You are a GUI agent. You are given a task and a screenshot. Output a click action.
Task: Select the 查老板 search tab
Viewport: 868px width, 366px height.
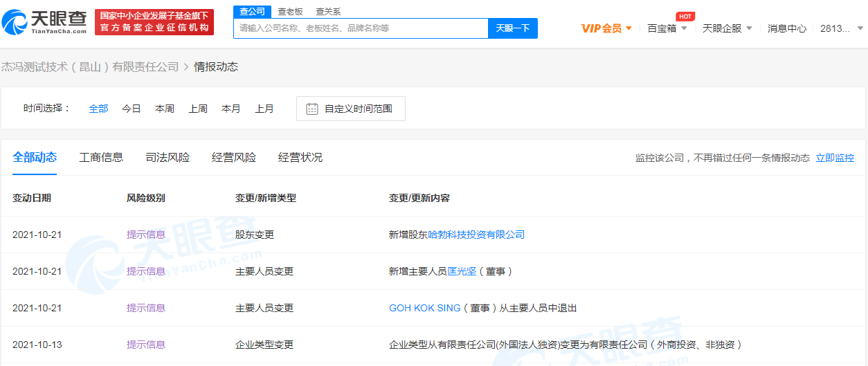(290, 12)
